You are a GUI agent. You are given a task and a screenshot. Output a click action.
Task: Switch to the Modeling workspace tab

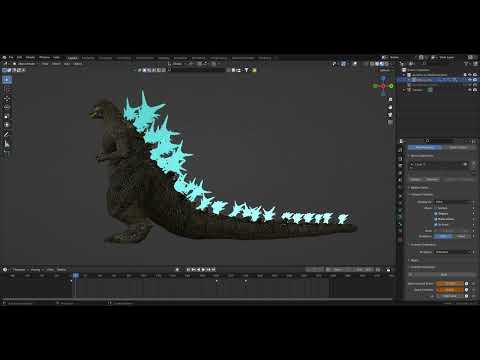point(88,58)
